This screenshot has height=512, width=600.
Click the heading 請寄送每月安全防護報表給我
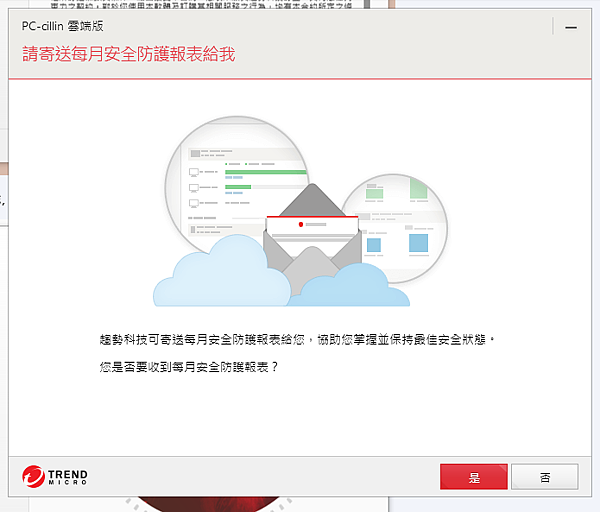129,54
